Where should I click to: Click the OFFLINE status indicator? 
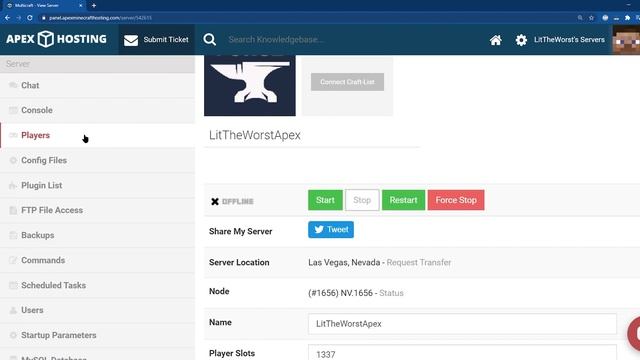click(x=232, y=201)
